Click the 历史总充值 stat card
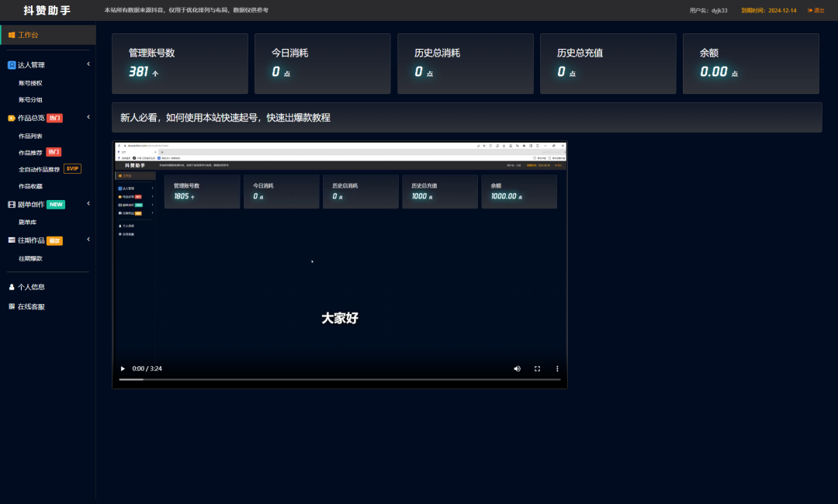 pyautogui.click(x=608, y=64)
